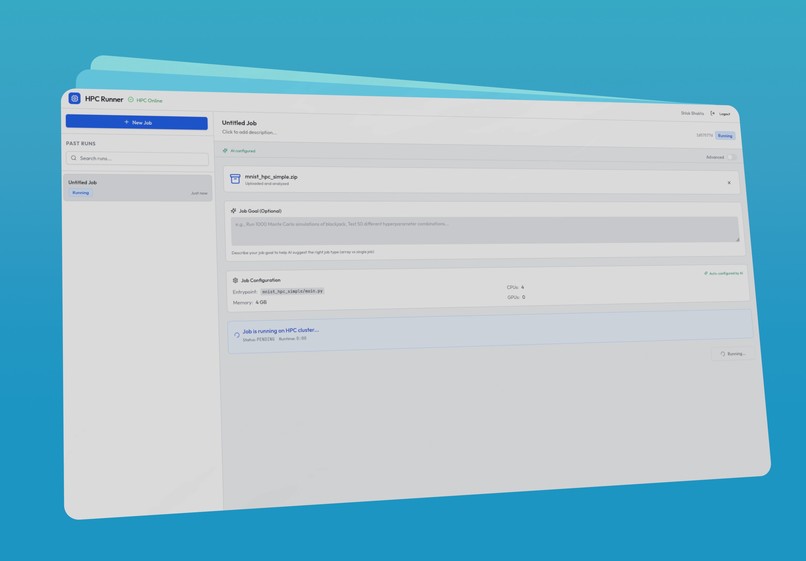Click the 'Job is running on HPC cluster...' message

281,331
